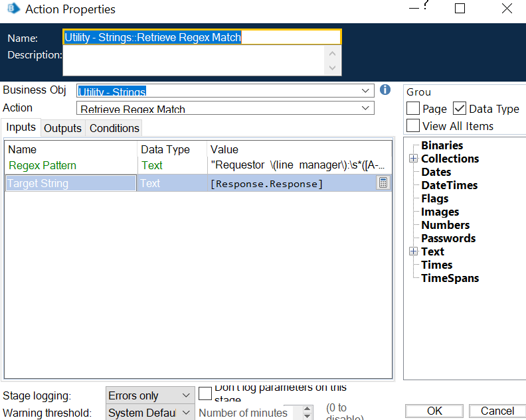Screen dimensions: 526x420
Task: Check Don't log parameters on this stage
Action: (205, 393)
